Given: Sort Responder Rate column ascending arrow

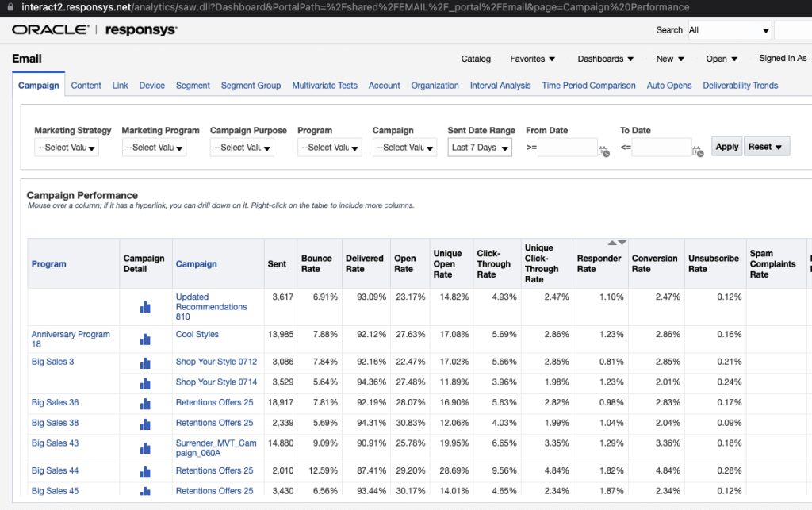Looking at the screenshot, I should pyautogui.click(x=612, y=243).
